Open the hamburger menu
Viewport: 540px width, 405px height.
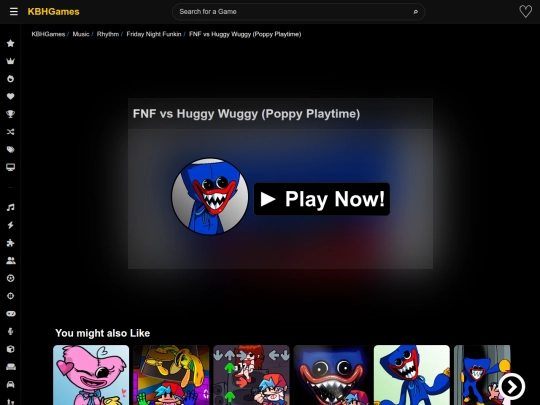[x=13, y=12]
